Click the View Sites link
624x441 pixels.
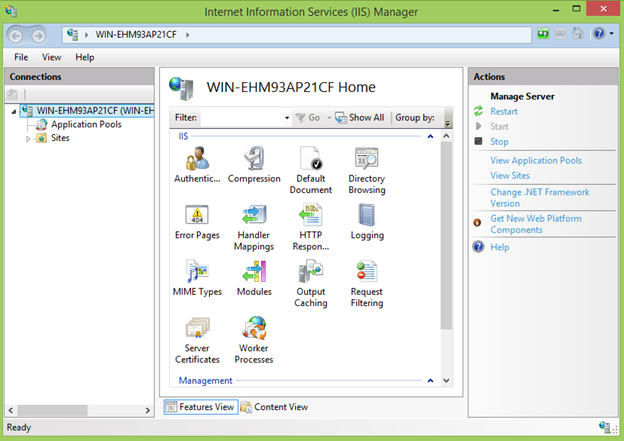click(510, 176)
